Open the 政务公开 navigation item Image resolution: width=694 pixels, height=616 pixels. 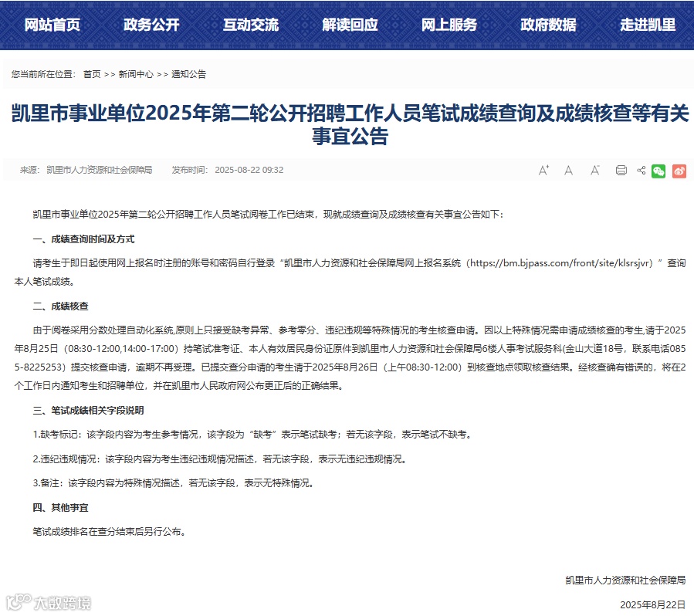coord(151,25)
